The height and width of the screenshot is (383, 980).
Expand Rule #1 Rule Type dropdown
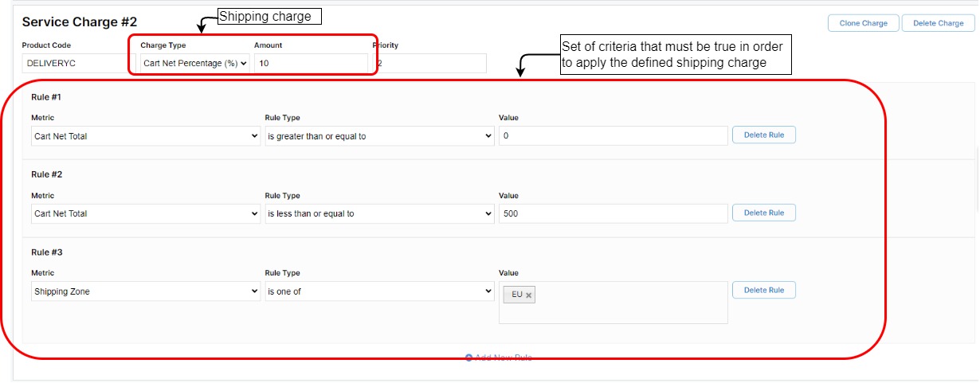click(x=379, y=136)
